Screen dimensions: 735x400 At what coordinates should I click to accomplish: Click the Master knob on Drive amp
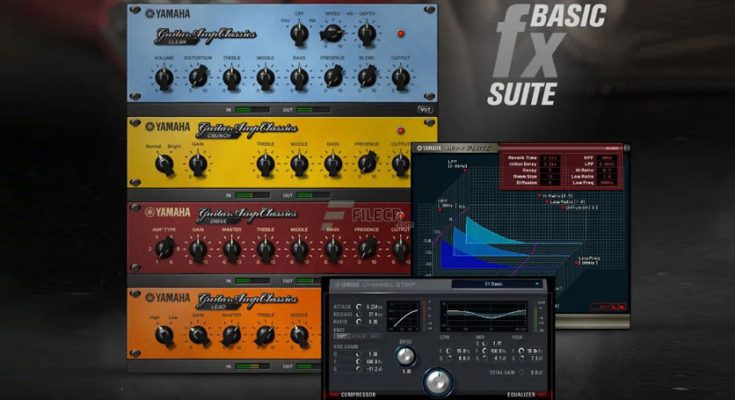tap(232, 249)
